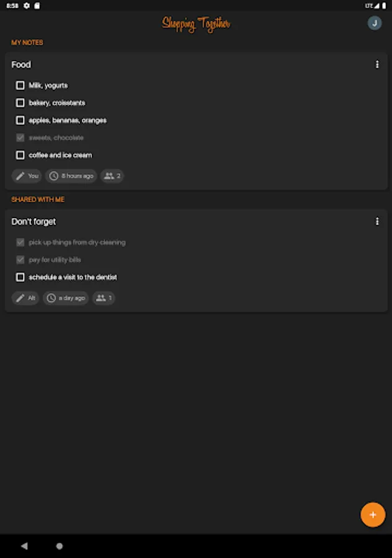Click the a day ago clock chip
The height and width of the screenshot is (558, 392).
pos(66,298)
